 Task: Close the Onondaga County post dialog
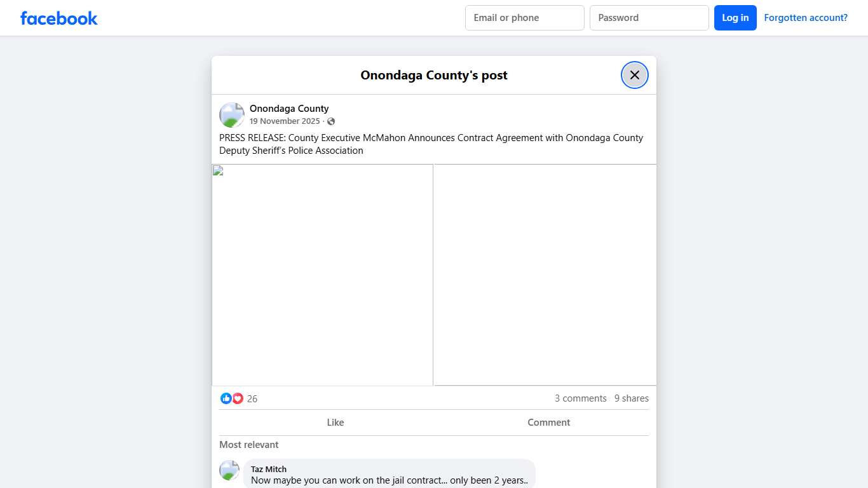(634, 74)
